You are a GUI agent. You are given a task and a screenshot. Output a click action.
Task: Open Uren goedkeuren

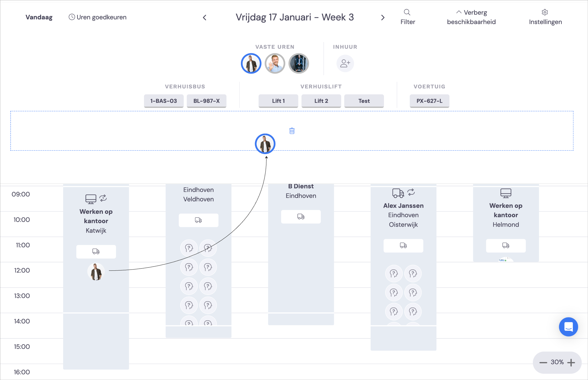(97, 17)
